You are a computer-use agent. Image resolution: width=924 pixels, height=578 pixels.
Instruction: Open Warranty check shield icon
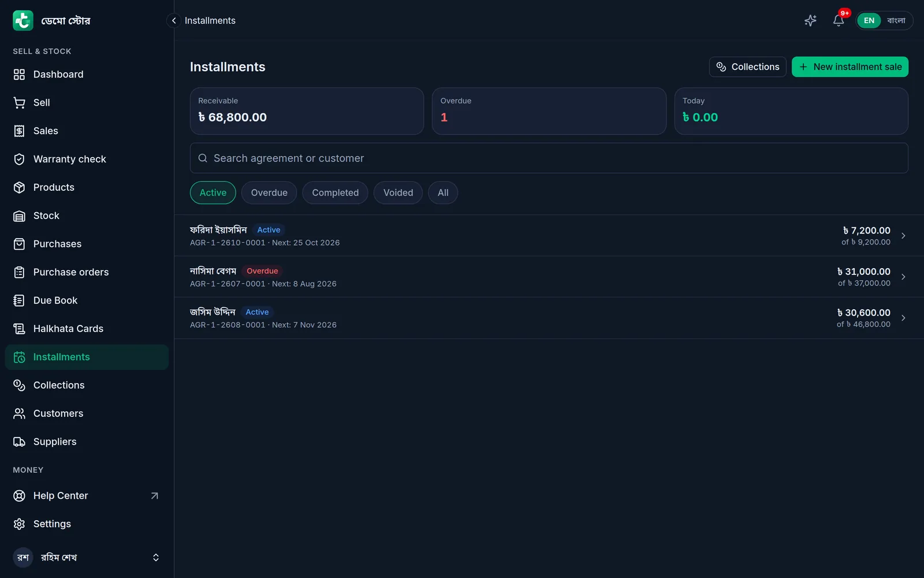(19, 159)
